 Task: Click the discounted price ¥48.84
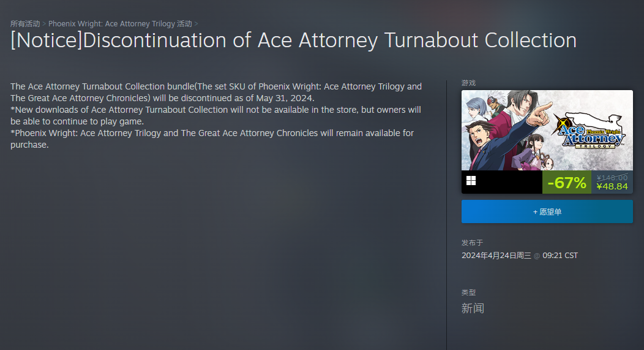612,186
